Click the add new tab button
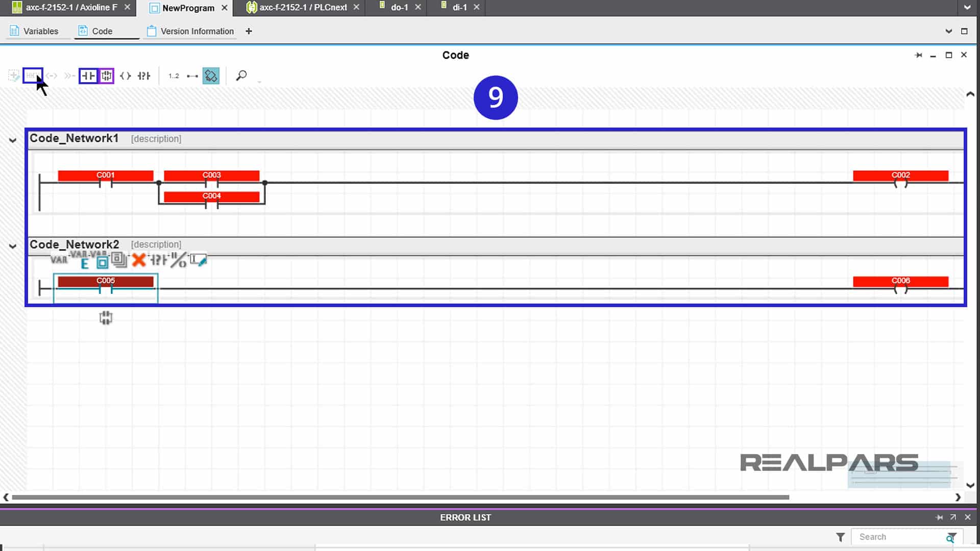980x551 pixels. 249,31
